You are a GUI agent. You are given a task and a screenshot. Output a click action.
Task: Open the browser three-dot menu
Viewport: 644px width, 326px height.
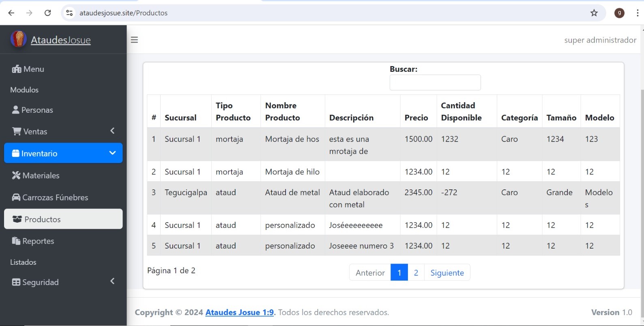637,13
